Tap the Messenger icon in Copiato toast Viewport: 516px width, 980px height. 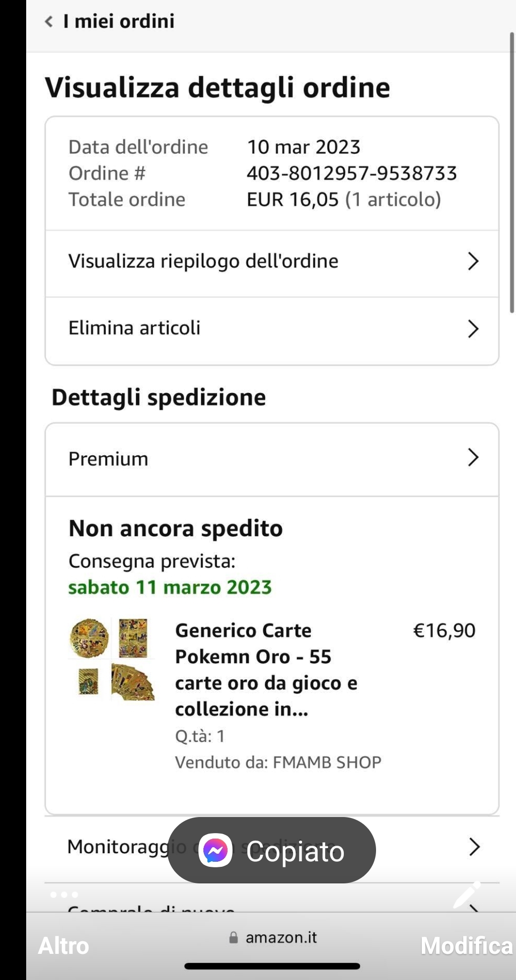215,851
